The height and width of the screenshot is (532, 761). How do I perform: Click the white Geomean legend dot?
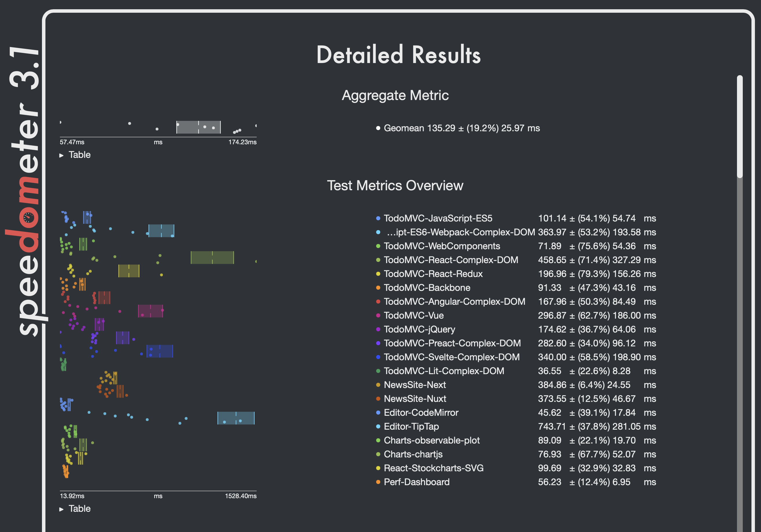(378, 128)
